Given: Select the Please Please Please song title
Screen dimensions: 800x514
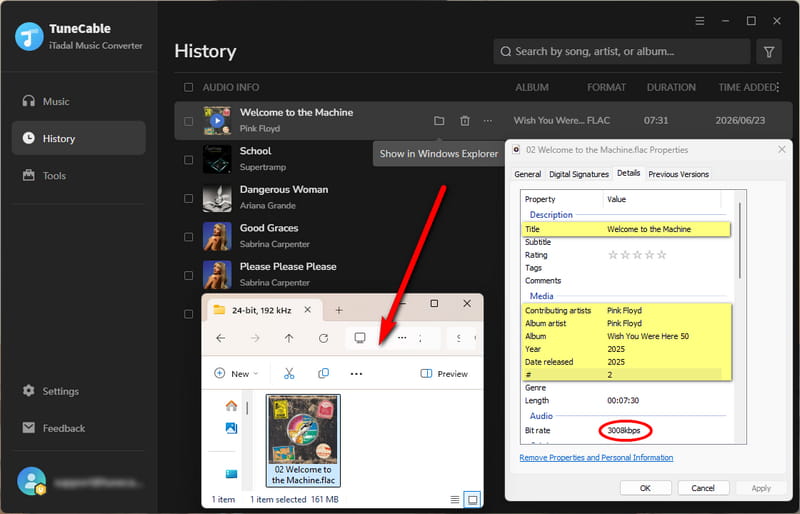Looking at the screenshot, I should click(x=288, y=266).
